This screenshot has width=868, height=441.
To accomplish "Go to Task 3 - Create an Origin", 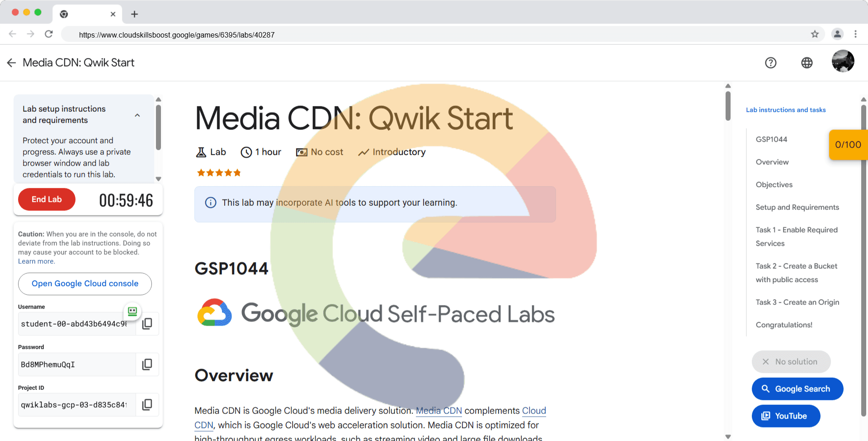I will click(797, 302).
